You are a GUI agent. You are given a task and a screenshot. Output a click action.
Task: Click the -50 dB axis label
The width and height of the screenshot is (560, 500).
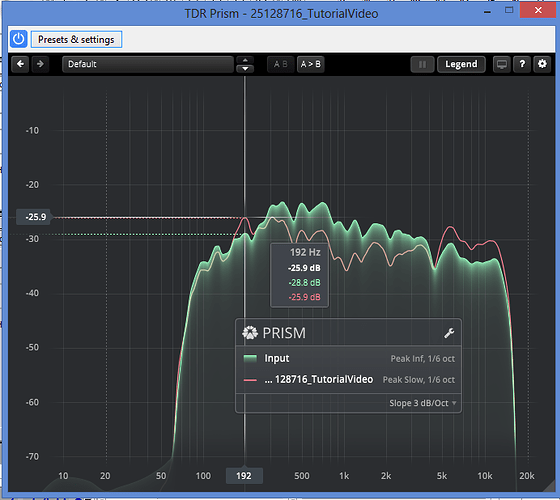(x=32, y=348)
